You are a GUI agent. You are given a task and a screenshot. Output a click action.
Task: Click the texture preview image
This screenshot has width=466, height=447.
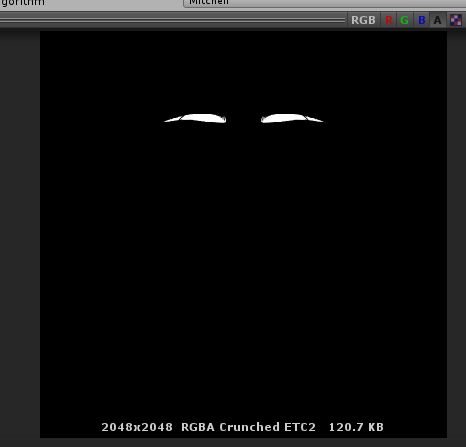coord(243,234)
